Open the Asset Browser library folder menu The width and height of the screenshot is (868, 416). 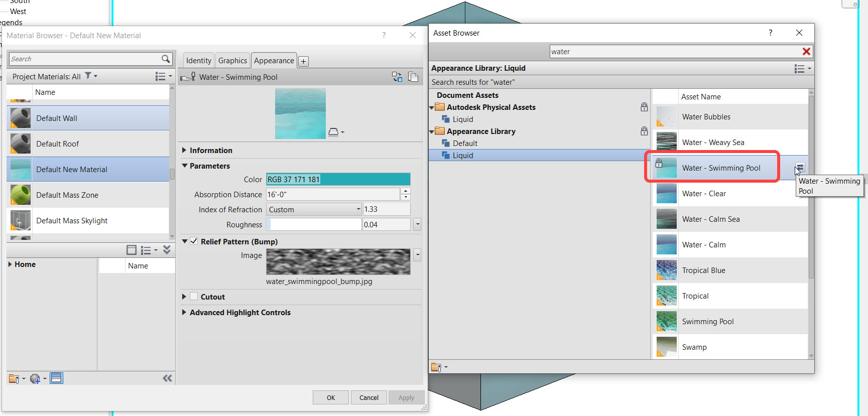(x=439, y=367)
